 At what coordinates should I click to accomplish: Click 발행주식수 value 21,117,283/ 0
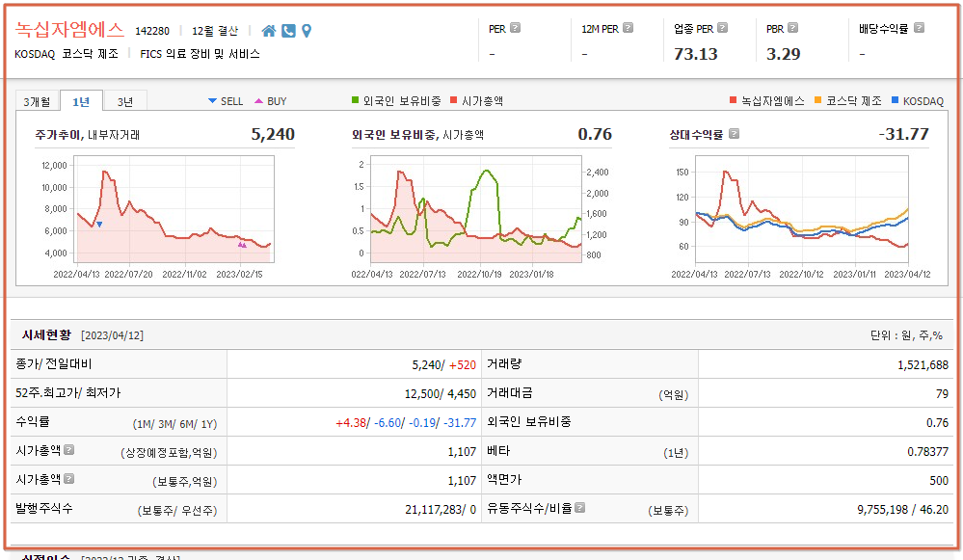point(441,509)
